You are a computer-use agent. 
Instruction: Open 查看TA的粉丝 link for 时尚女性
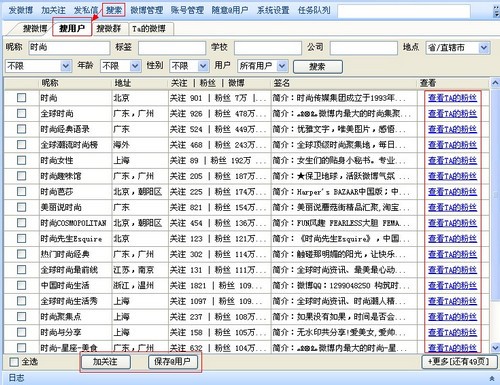click(x=452, y=160)
